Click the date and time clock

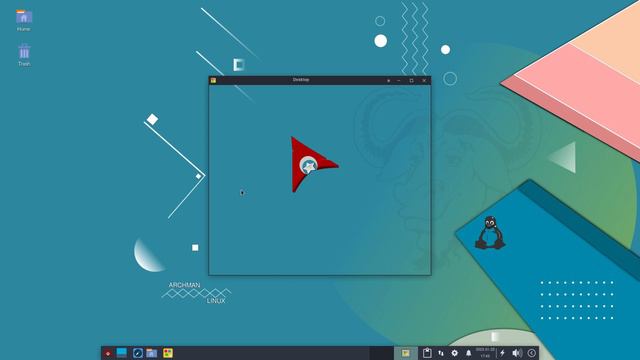(x=485, y=353)
